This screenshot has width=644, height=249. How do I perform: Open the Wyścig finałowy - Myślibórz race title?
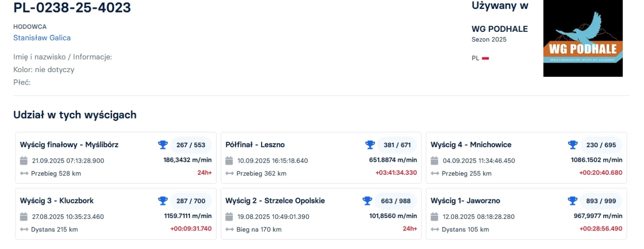point(69,145)
